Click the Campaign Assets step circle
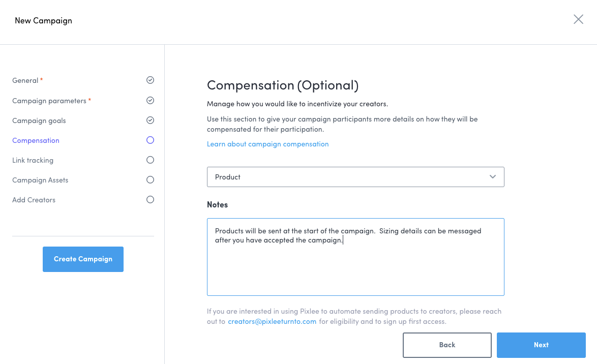The image size is (597, 364). (150, 180)
